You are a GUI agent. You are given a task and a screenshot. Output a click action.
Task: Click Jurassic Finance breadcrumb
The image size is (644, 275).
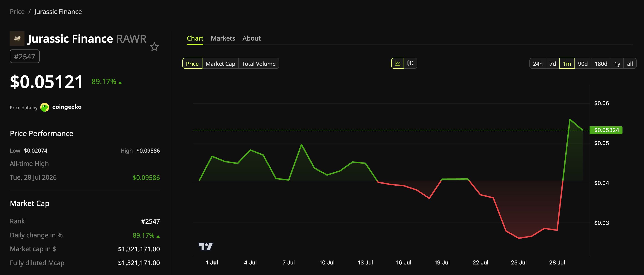[58, 12]
